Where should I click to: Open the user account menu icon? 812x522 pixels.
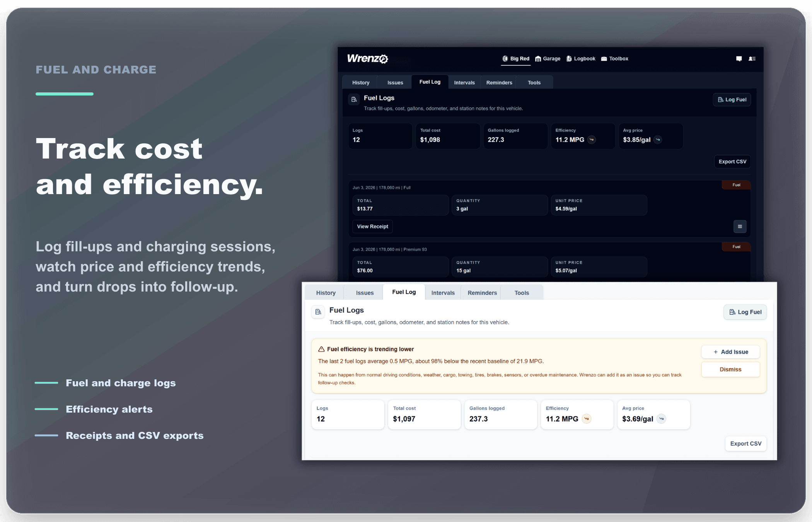pos(752,59)
